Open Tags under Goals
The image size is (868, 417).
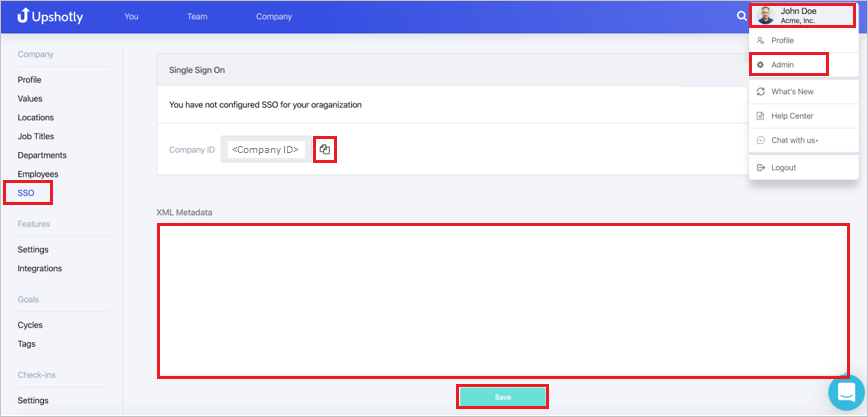(x=26, y=344)
